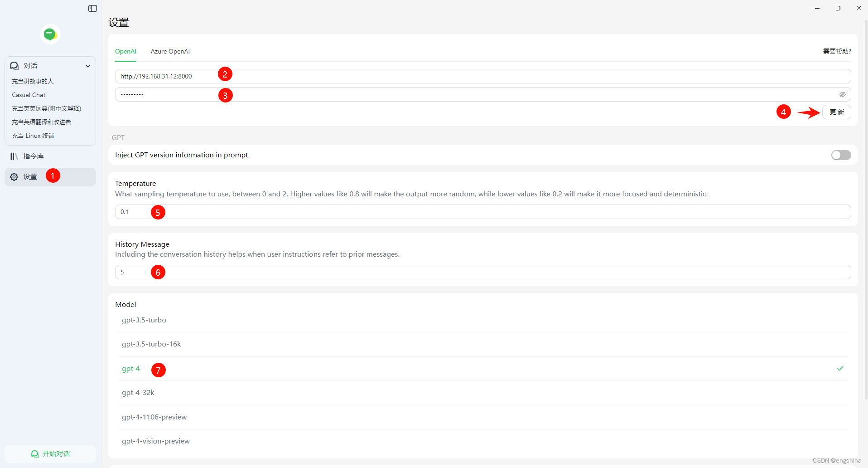
Task: Select the gpt-3.5-turbo-16k model
Action: 483,344
